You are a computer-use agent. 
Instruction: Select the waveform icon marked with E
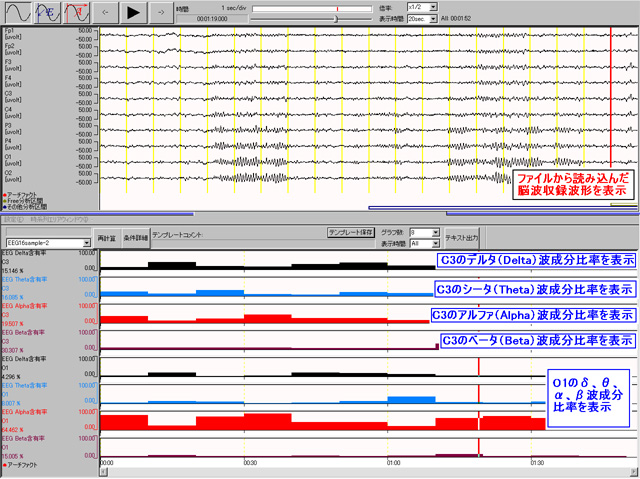47,12
